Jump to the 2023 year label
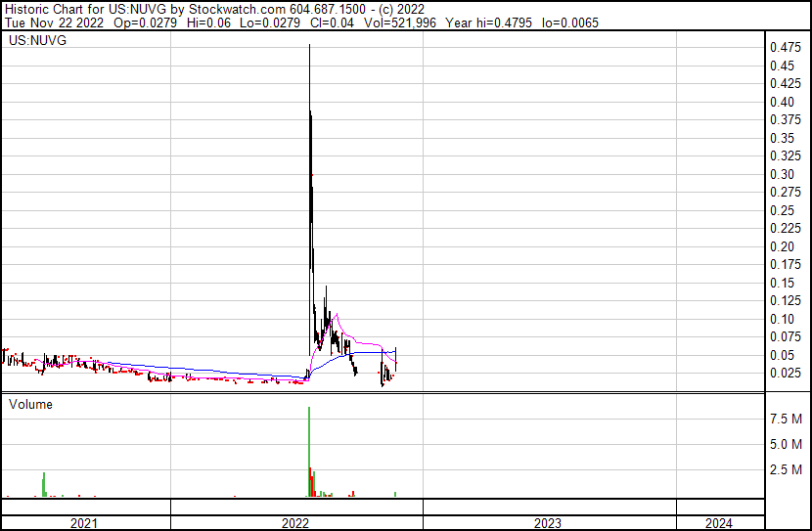The height and width of the screenshot is (531, 812). pyautogui.click(x=548, y=523)
